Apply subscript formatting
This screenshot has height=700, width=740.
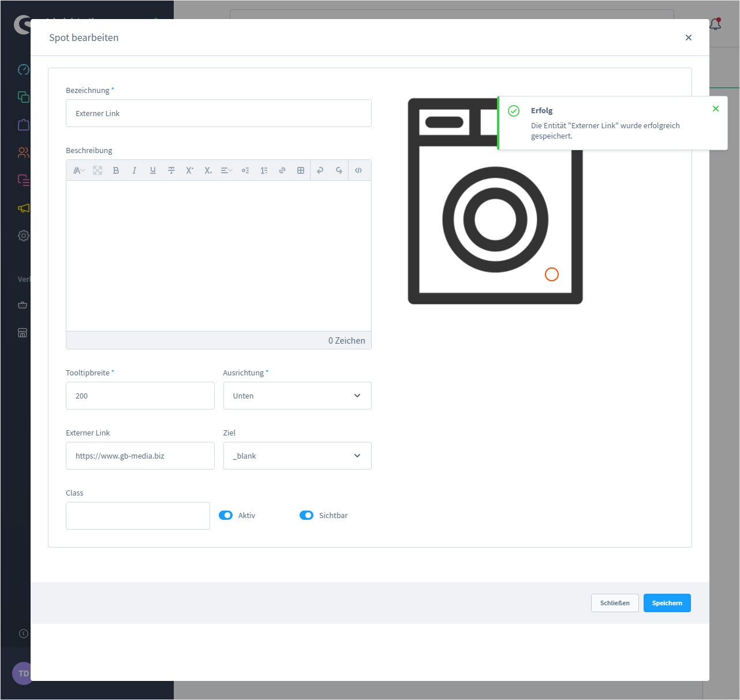click(208, 170)
